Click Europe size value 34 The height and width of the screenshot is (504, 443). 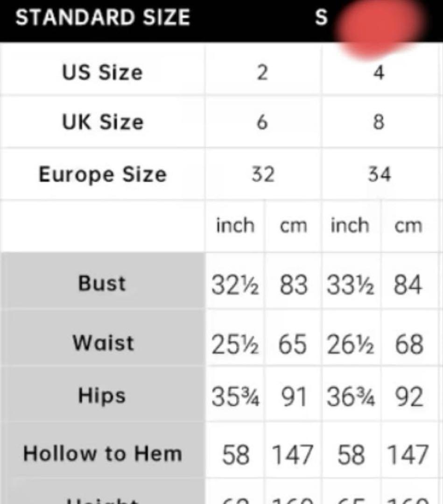point(379,175)
